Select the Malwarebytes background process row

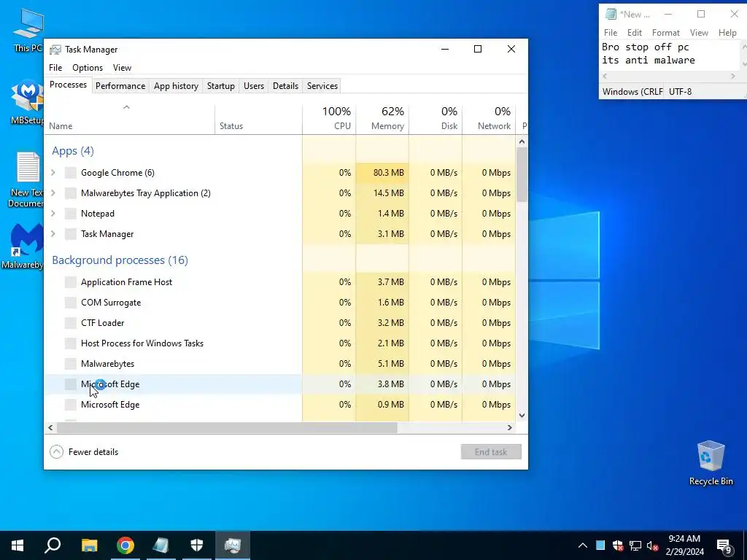coord(280,364)
